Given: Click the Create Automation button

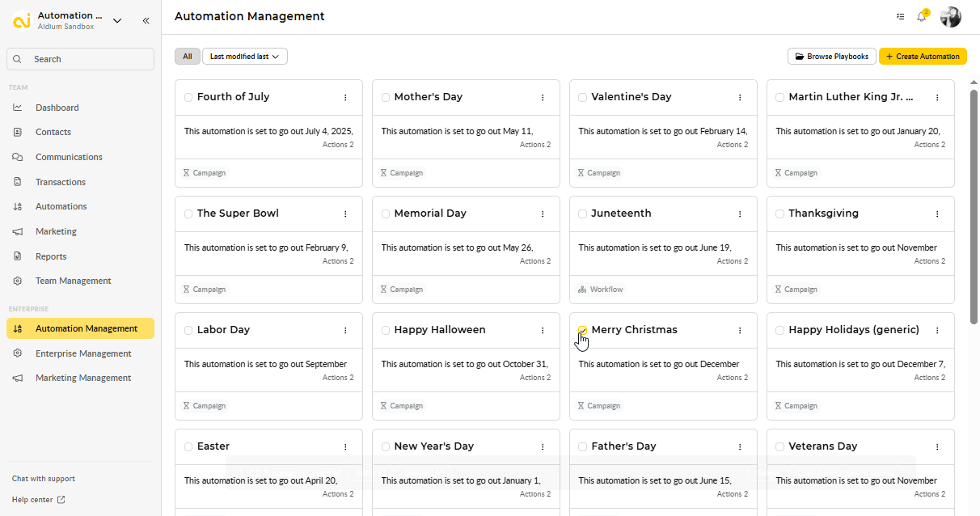Looking at the screenshot, I should pyautogui.click(x=923, y=57).
